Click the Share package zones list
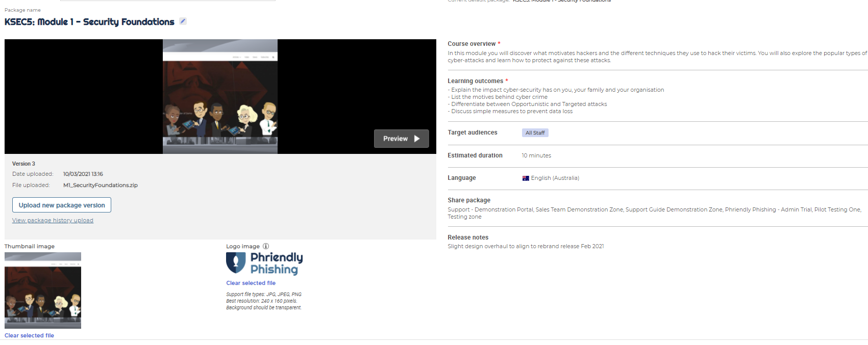Screen dimensions: 868x345 654,213
